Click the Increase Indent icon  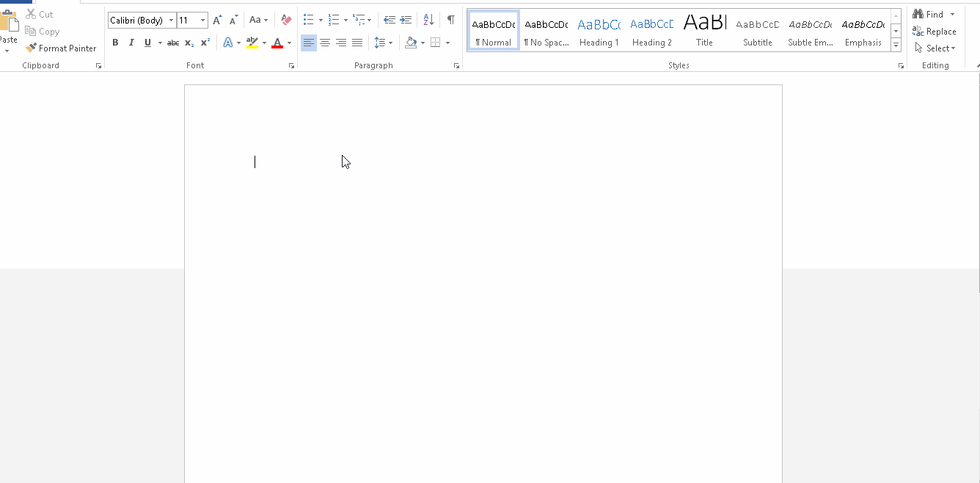point(406,20)
